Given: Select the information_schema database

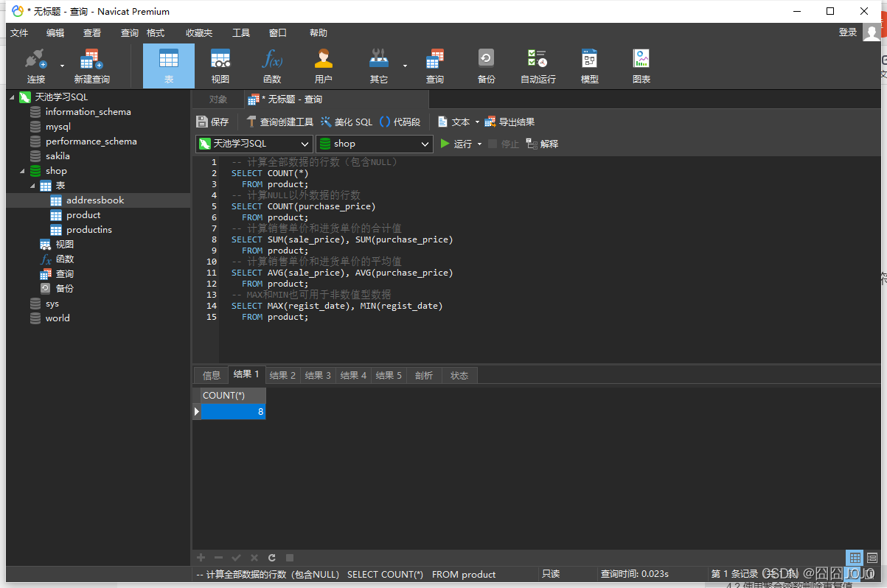Looking at the screenshot, I should coord(88,112).
